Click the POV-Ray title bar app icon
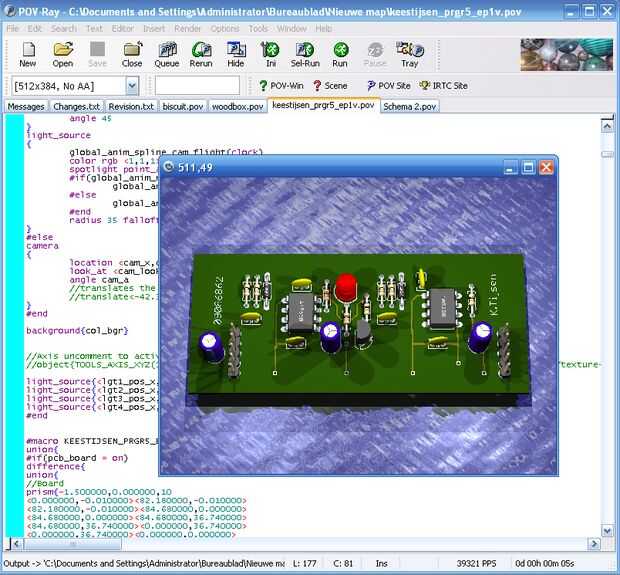620x575 pixels. coord(9,11)
